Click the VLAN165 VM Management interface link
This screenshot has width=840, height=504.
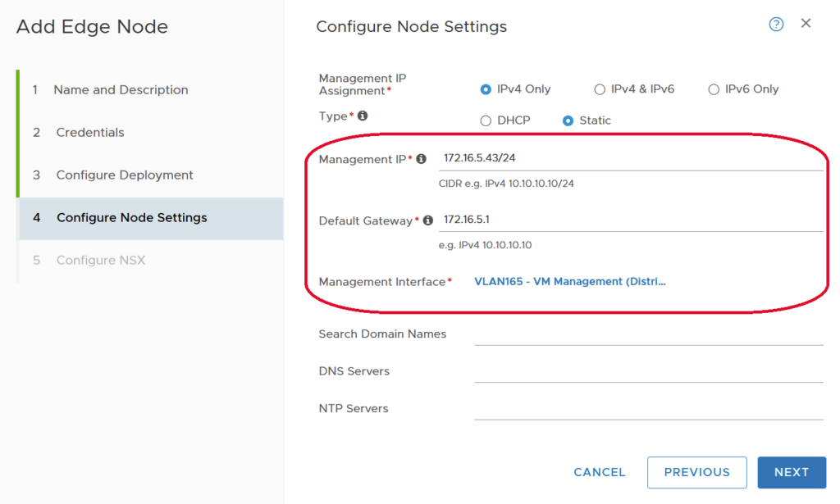click(x=570, y=281)
